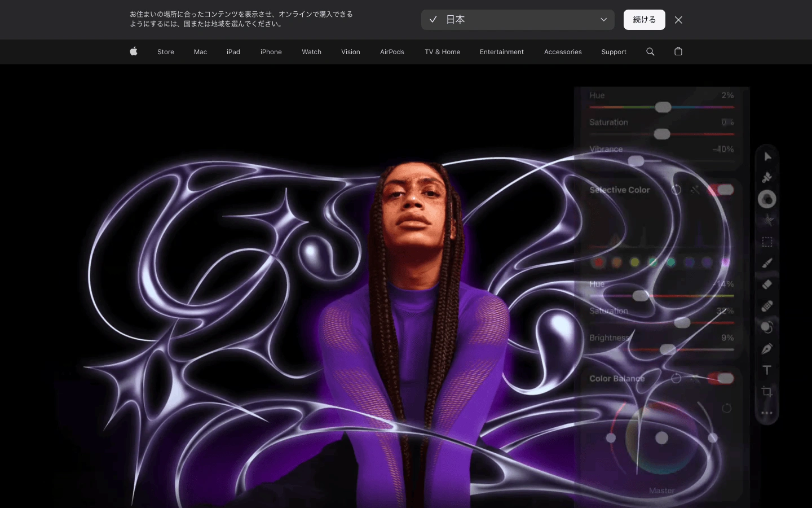Click the top Hue slider handle

pyautogui.click(x=663, y=107)
